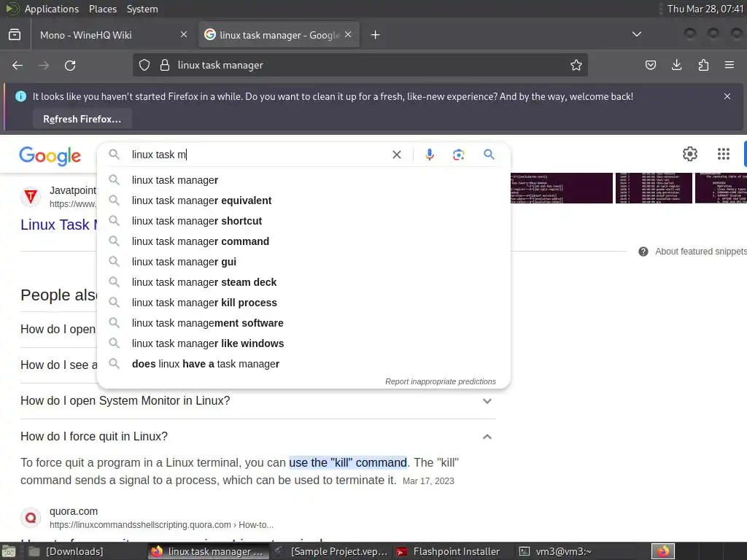Open Firefox View icon at tab bar start
747x560 pixels.
(15, 35)
